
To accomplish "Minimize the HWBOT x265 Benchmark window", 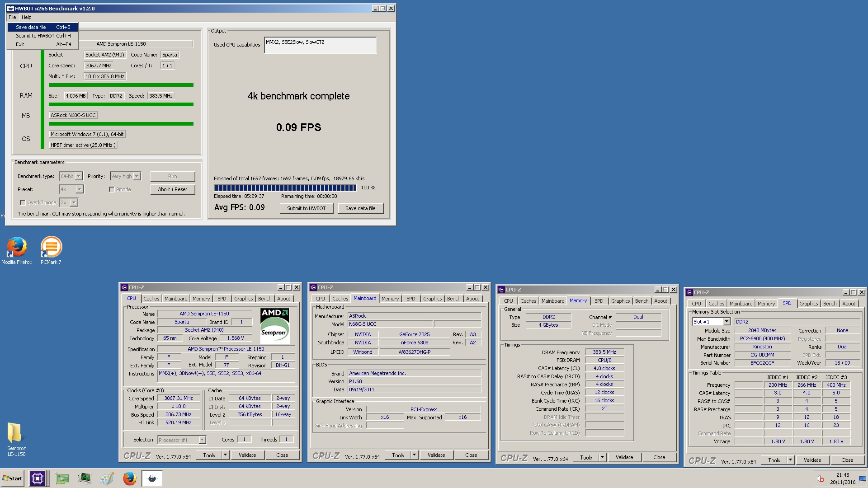I will (375, 9).
